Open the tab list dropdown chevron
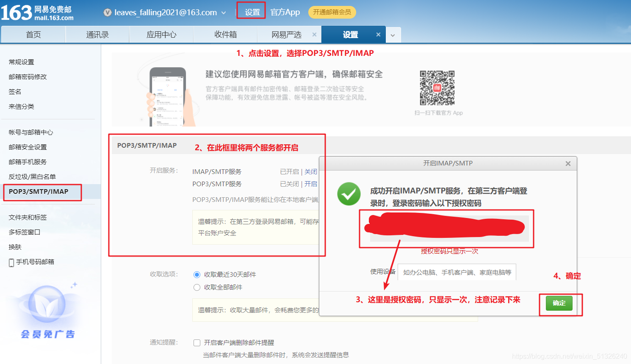 [x=393, y=35]
